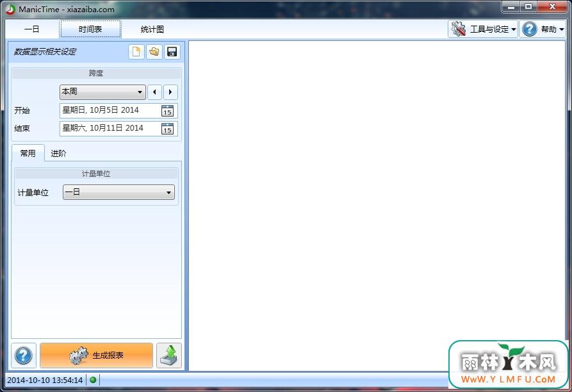Click the export green arrow icon
The width and height of the screenshot is (572, 392).
pos(169,355)
